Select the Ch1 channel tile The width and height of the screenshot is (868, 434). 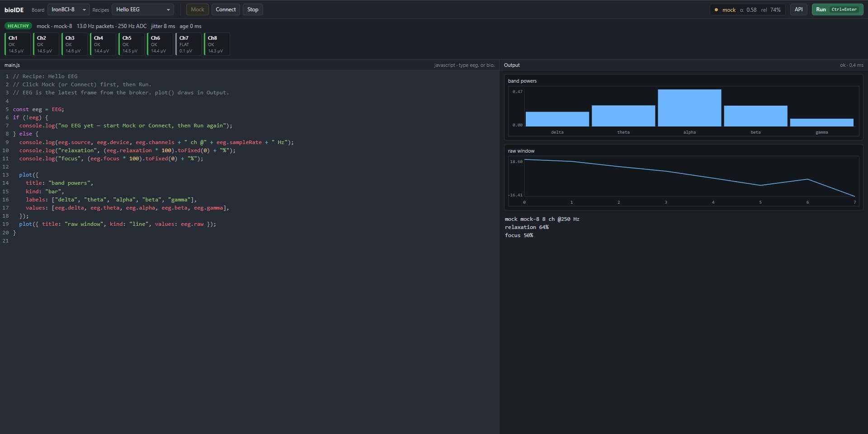(18, 44)
